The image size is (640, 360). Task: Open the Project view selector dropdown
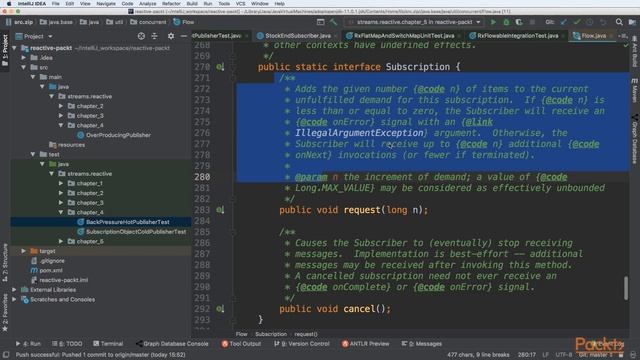34,36
